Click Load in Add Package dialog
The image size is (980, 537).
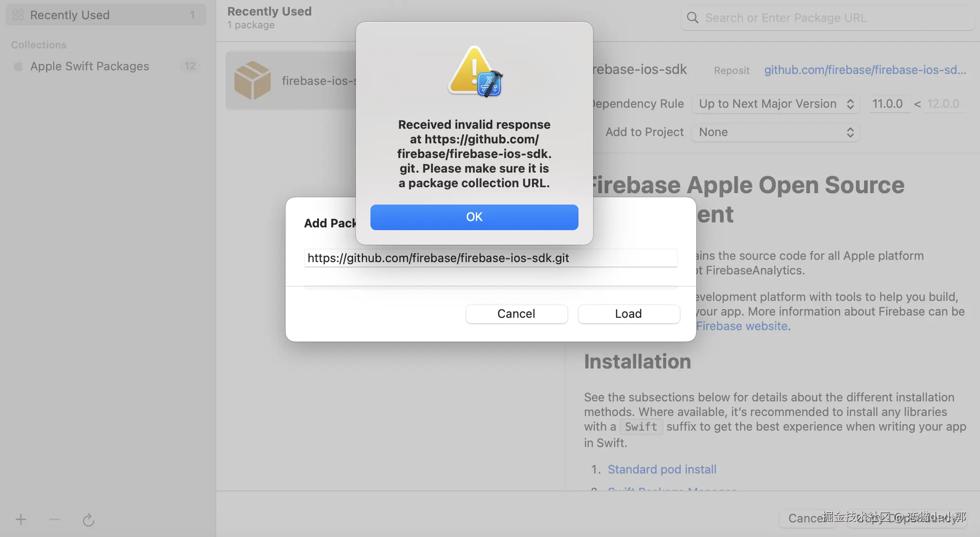click(628, 314)
